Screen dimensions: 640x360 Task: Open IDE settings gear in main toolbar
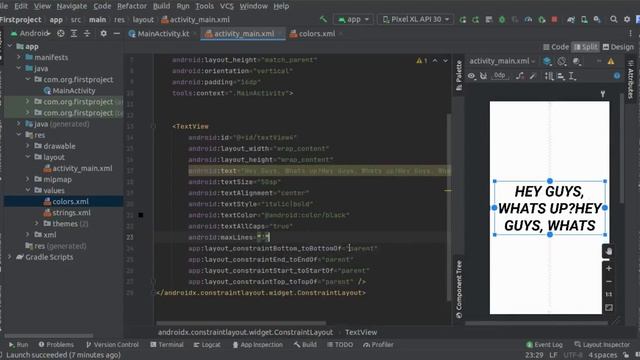[627, 19]
